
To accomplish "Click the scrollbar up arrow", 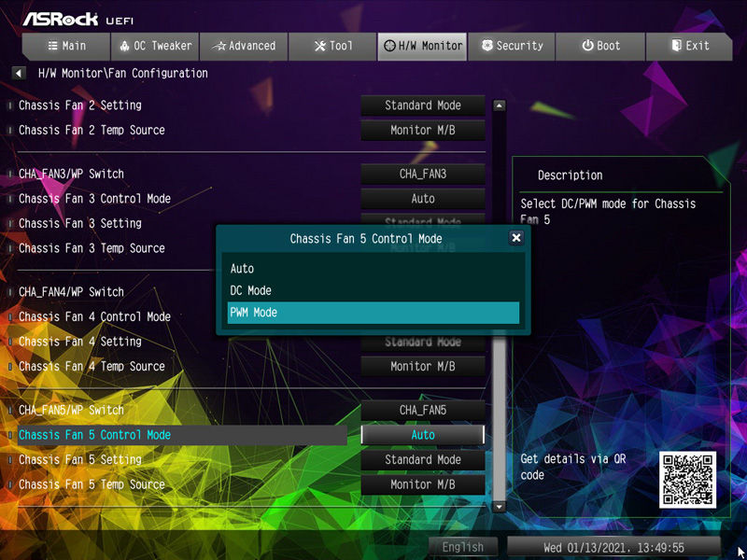I will [499, 105].
